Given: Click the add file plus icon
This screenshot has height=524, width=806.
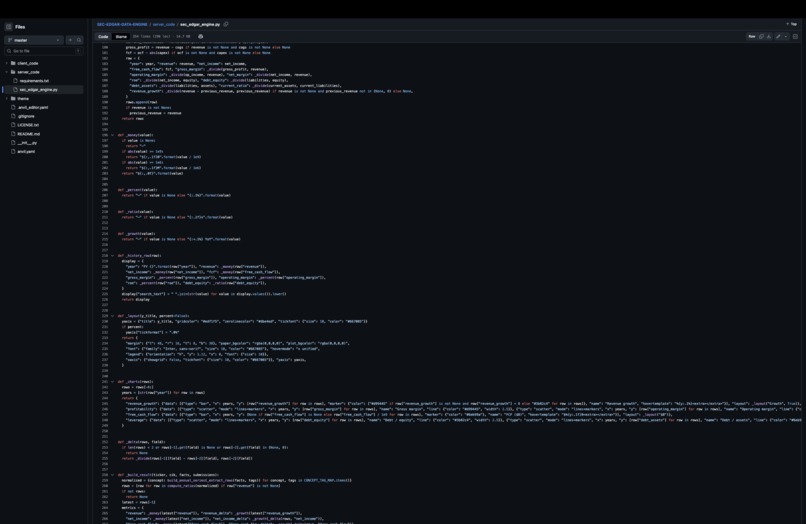Looking at the screenshot, I should 70,40.
